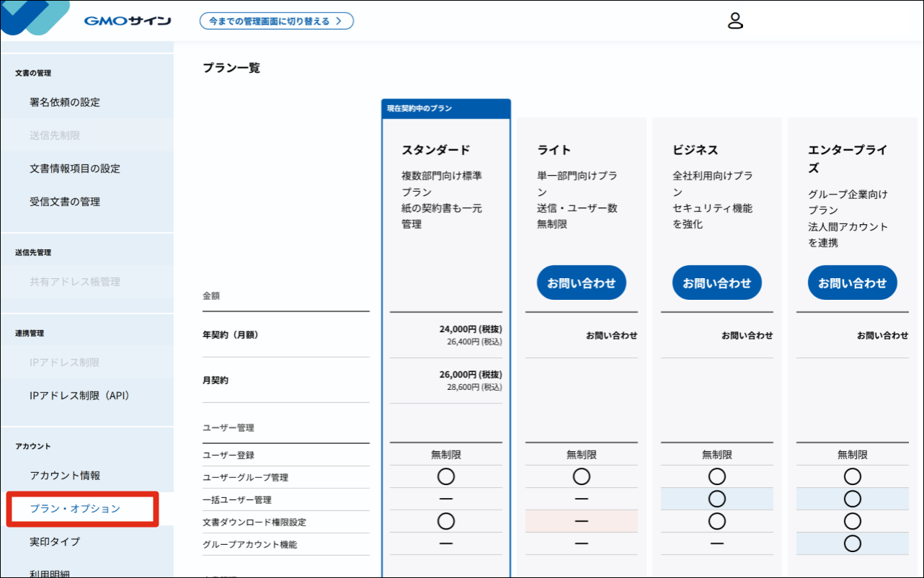Click circle icon for ビジネス 一括ユーザー管理

(716, 499)
